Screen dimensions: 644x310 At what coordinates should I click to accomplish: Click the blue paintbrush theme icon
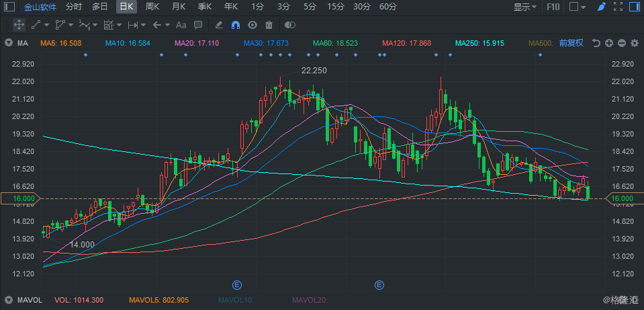pos(601,7)
